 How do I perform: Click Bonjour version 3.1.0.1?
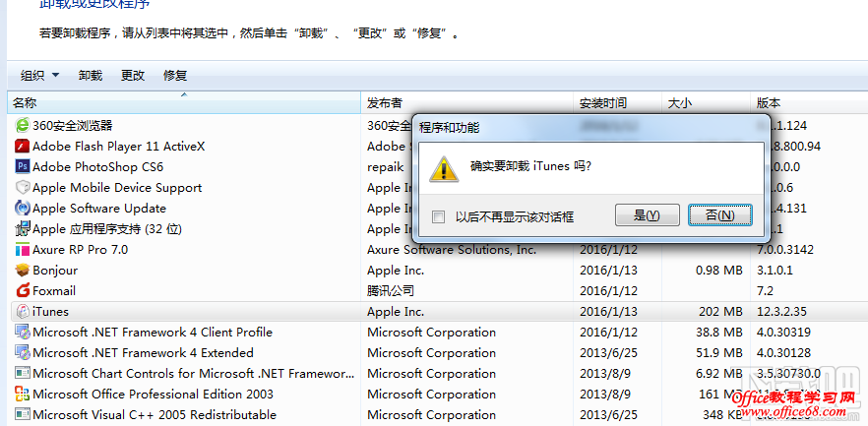(x=775, y=271)
